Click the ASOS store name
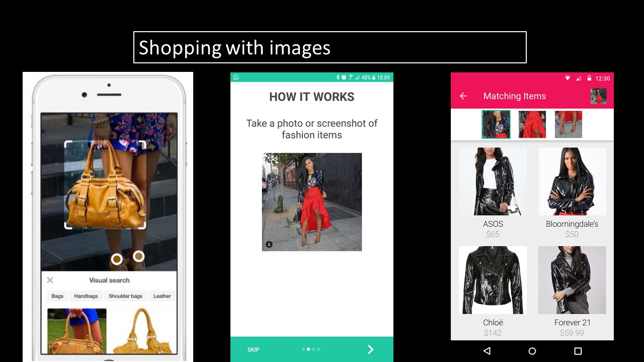The width and height of the screenshot is (644, 362). [x=493, y=224]
